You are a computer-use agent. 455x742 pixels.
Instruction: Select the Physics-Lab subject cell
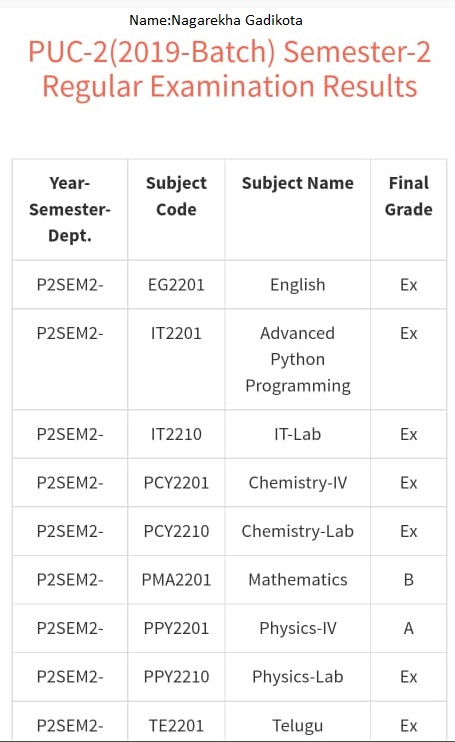298,677
